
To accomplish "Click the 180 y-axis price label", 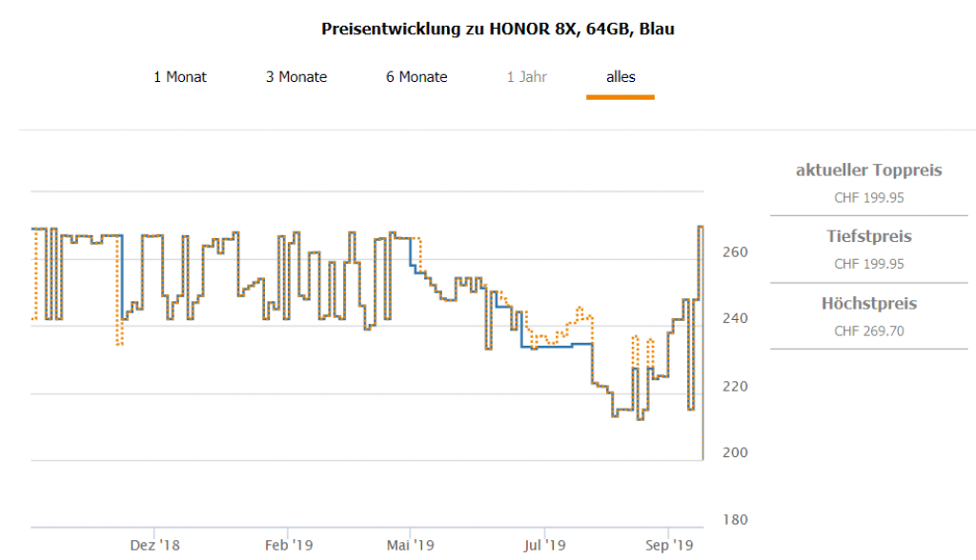I will 734,520.
